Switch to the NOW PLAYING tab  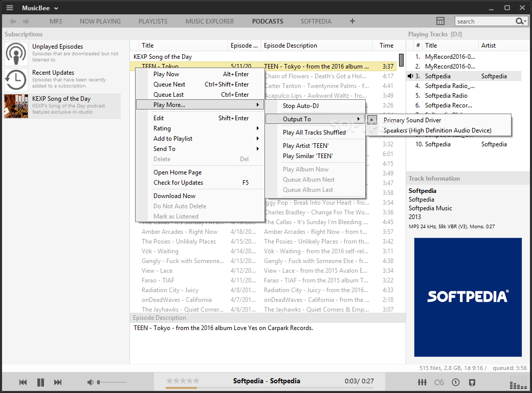click(x=100, y=21)
